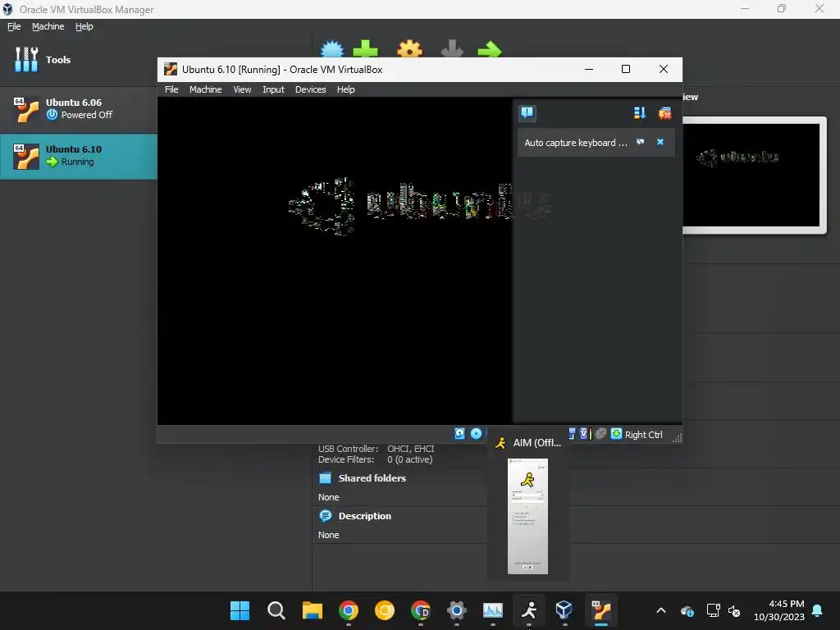840x630 pixels.
Task: Open Input menu in the Ubuntu VM window
Action: (x=273, y=89)
